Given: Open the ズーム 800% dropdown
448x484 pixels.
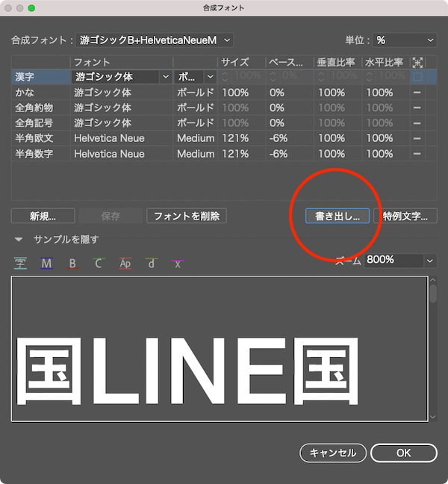Looking at the screenshot, I should (430, 261).
